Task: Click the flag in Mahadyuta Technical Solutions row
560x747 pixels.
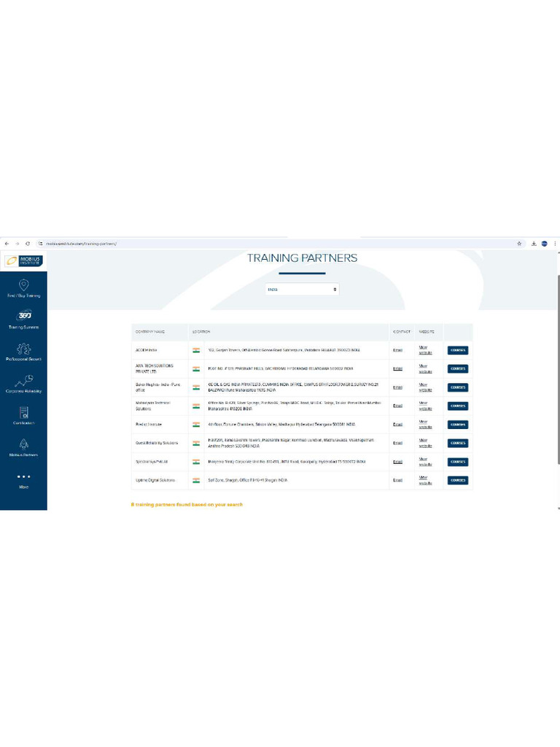Action: (196, 406)
